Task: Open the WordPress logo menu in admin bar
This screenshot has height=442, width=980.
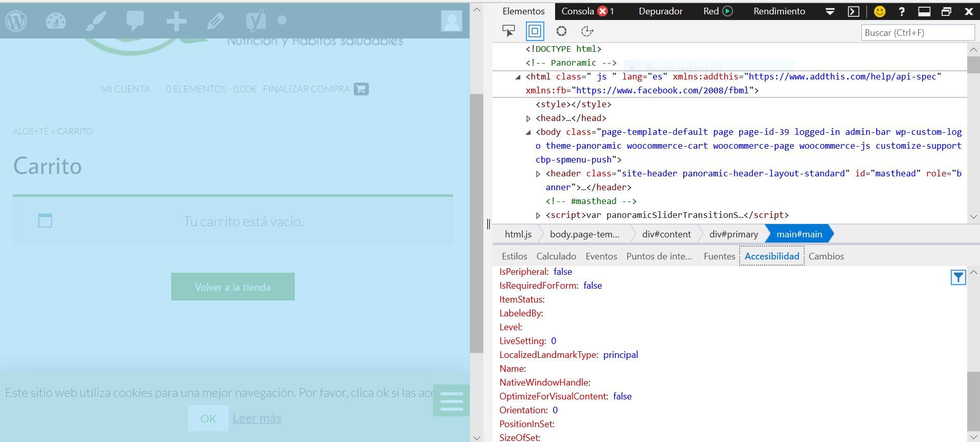Action: point(16,21)
